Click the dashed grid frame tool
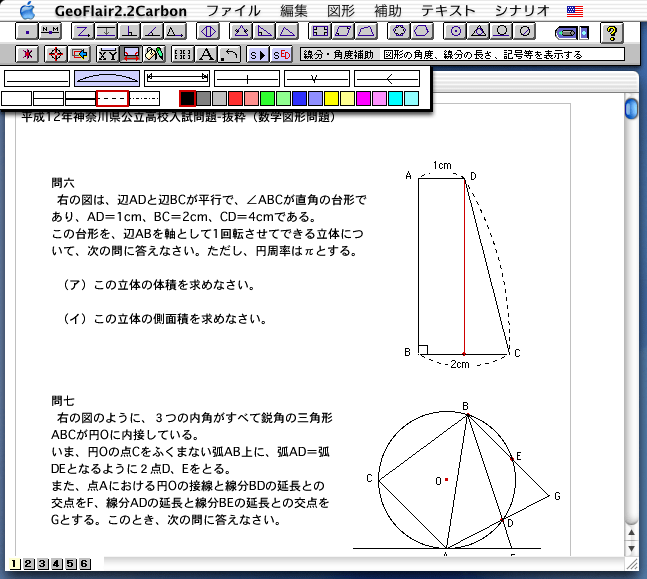Image resolution: width=647 pixels, height=579 pixels. tap(183, 54)
